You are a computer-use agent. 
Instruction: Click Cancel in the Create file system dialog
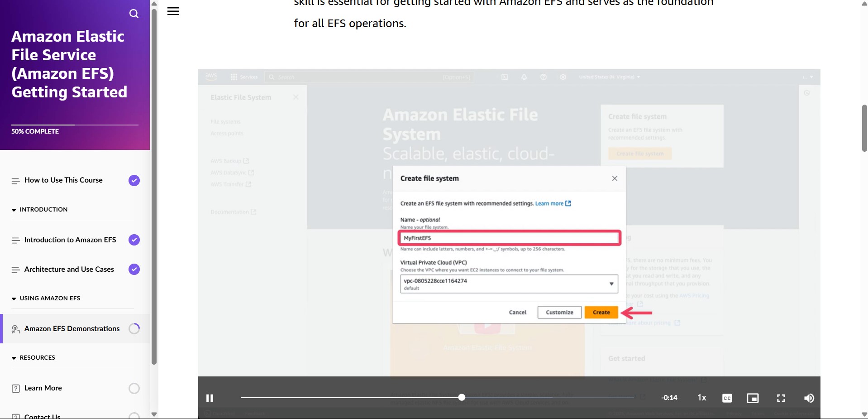pos(517,312)
